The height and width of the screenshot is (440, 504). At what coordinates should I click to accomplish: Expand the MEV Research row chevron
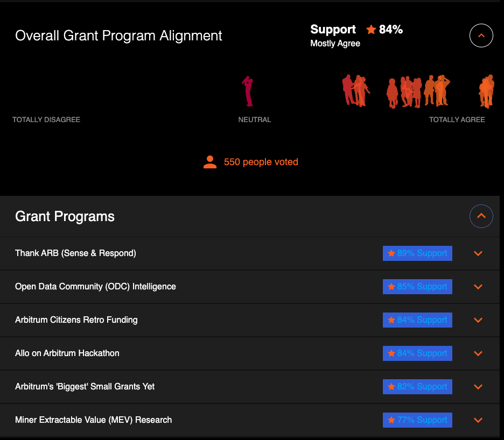(x=478, y=420)
